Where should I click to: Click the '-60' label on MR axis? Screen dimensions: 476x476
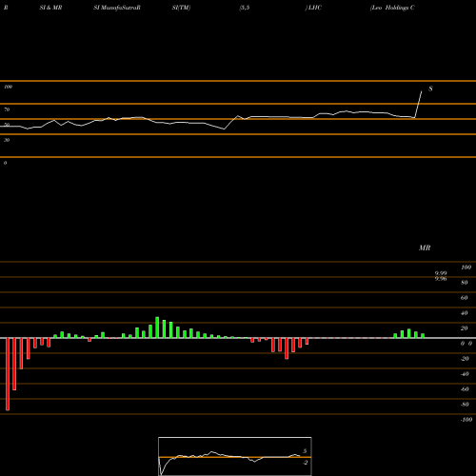(465, 389)
